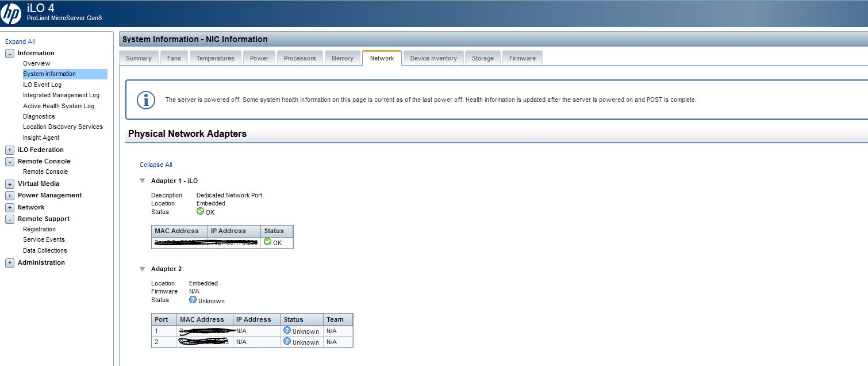Select the Network tab

click(382, 58)
